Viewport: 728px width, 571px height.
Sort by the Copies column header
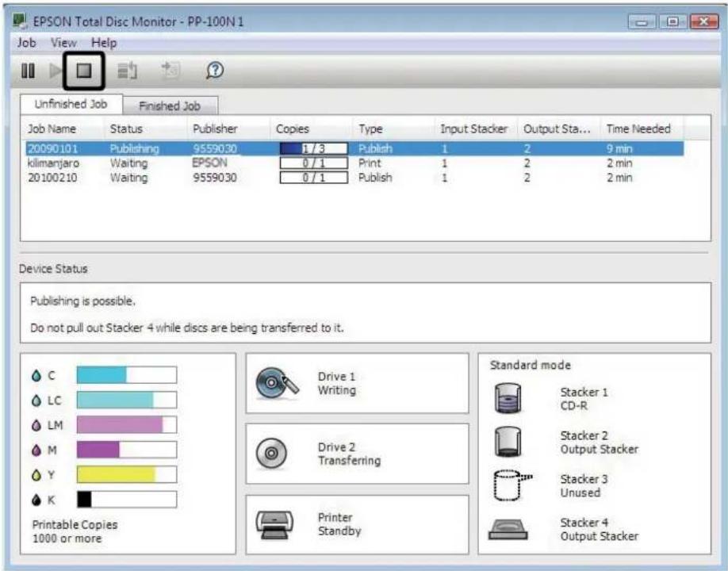pos(311,128)
